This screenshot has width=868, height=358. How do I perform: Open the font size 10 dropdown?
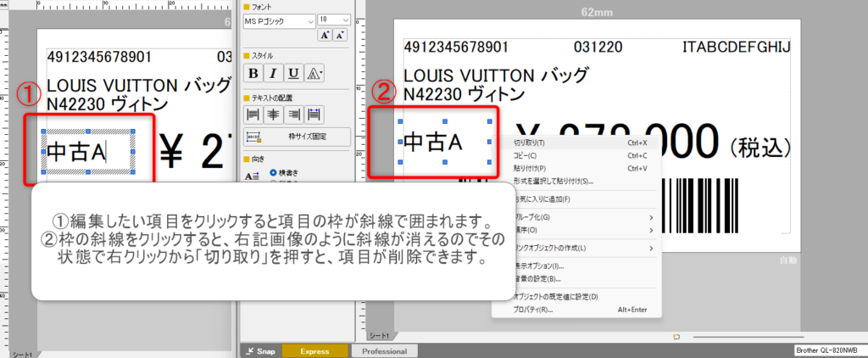tap(334, 20)
